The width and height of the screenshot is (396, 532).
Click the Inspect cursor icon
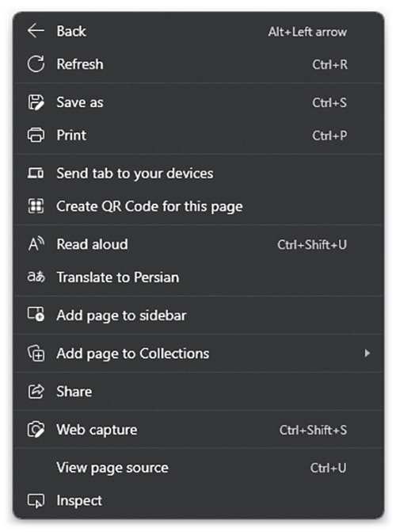click(36, 501)
